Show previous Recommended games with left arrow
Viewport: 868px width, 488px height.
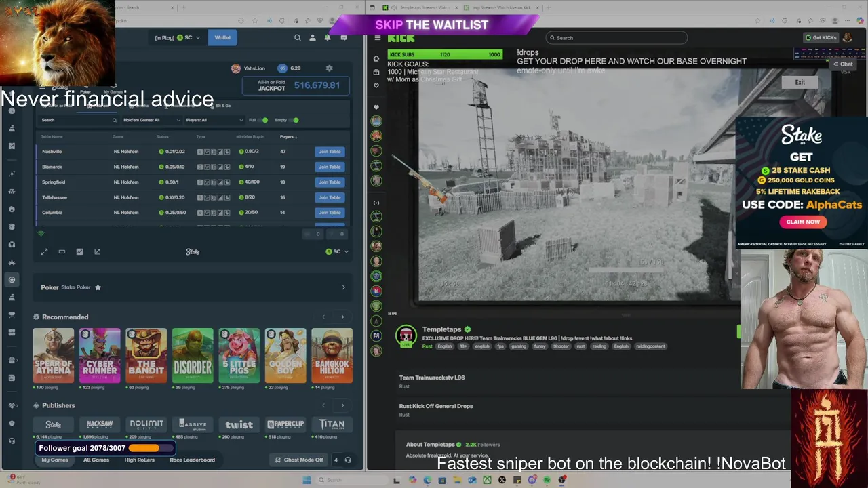[x=323, y=317]
